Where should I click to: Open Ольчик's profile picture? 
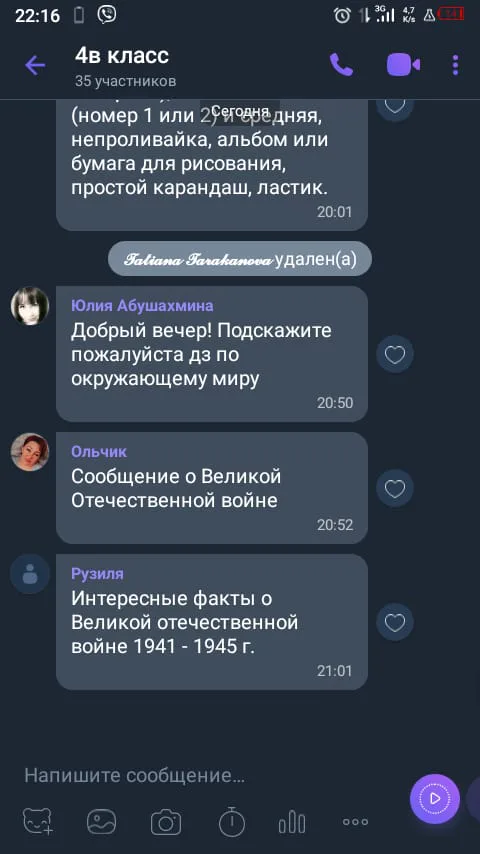30,452
